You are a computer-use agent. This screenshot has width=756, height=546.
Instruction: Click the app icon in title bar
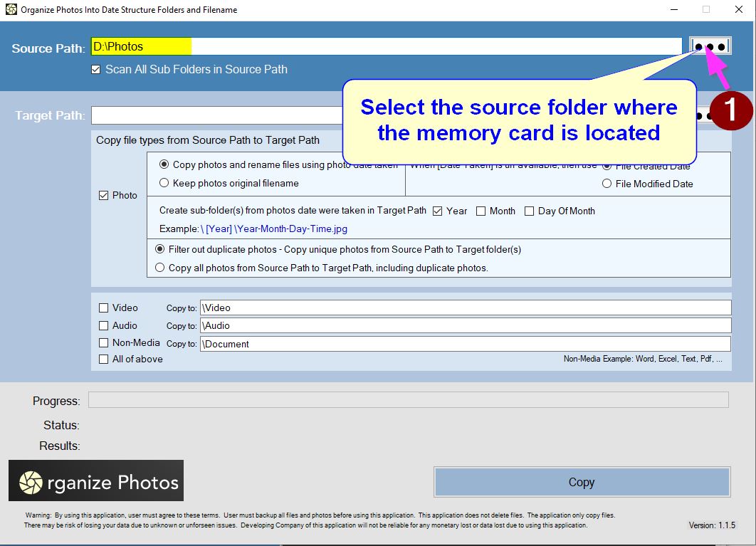pyautogui.click(x=11, y=9)
